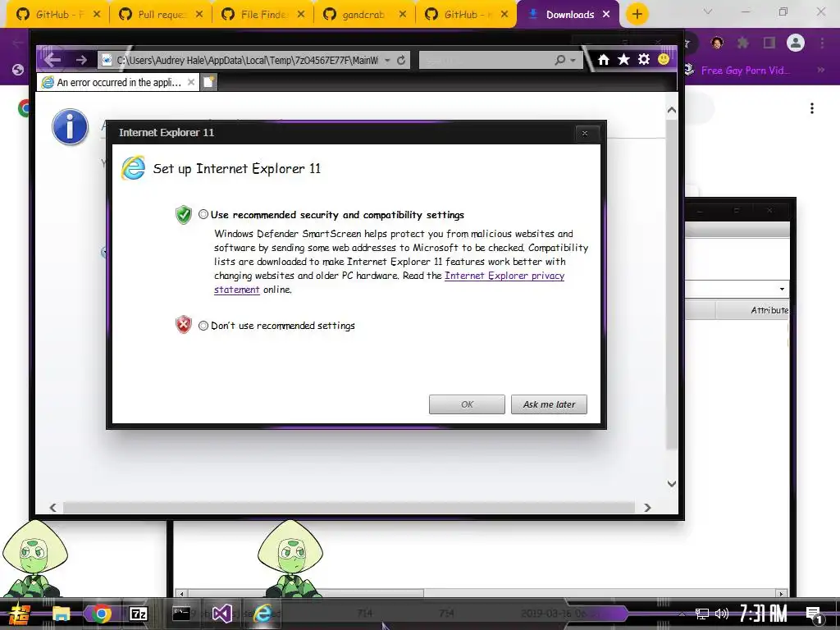
Task: Switch to fifth GitHub Chrome tab
Action: coord(466,15)
